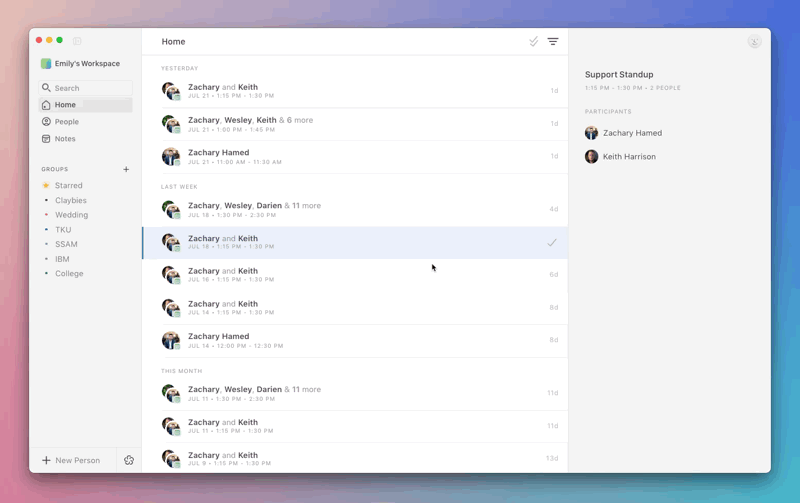The height and width of the screenshot is (503, 800).
Task: Select Home in the sidebar
Action: coord(85,105)
